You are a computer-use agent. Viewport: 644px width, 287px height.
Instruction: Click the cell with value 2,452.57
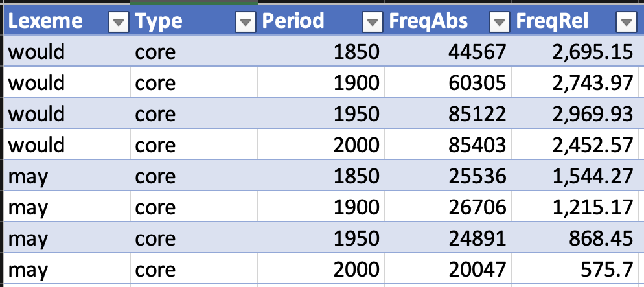click(589, 145)
